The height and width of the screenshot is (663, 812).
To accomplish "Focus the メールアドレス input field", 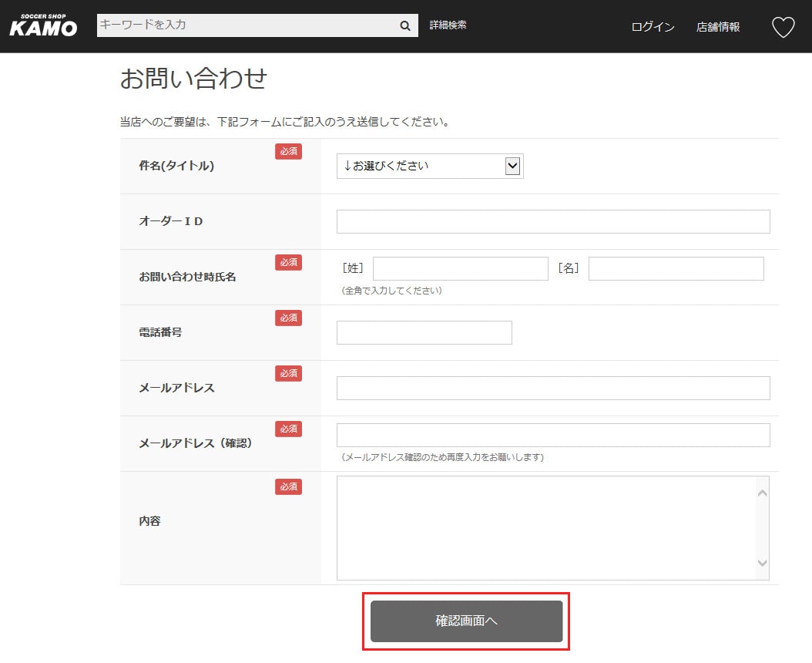I will coord(553,388).
